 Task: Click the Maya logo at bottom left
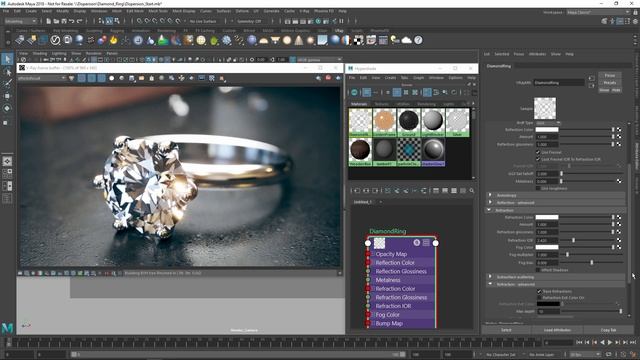click(x=7, y=328)
